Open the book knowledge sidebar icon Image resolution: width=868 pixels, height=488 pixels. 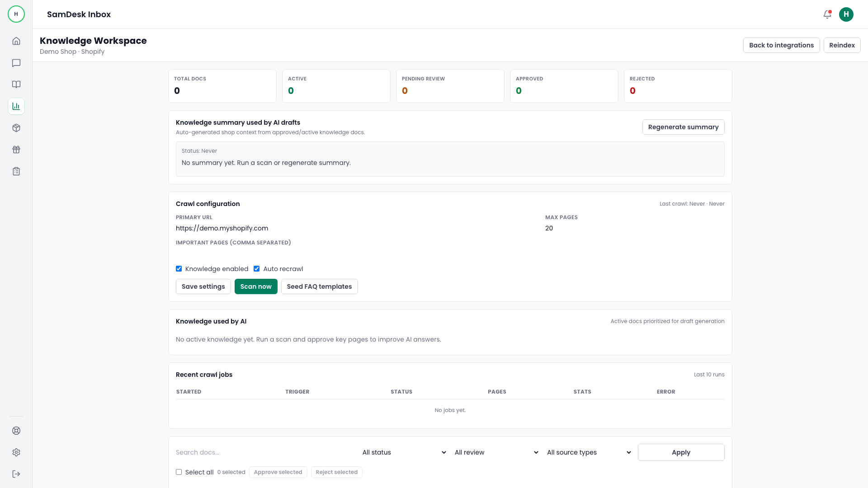coord(16,84)
